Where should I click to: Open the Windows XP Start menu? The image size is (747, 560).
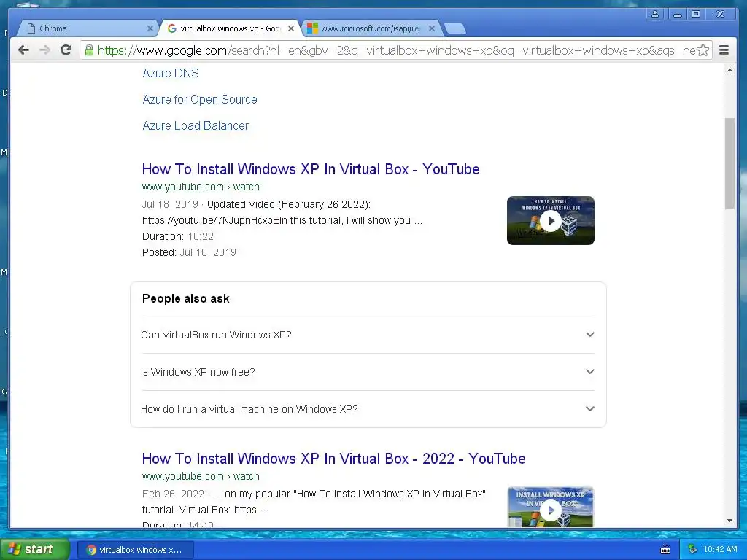(x=34, y=550)
